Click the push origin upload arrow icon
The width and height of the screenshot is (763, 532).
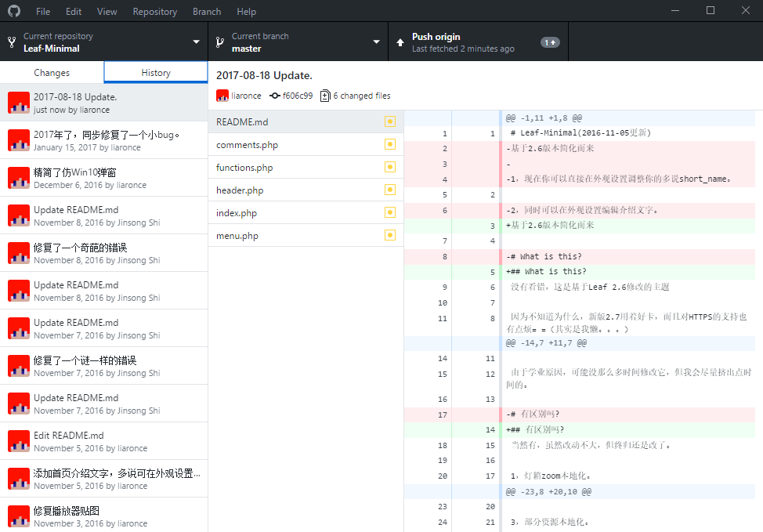click(400, 42)
